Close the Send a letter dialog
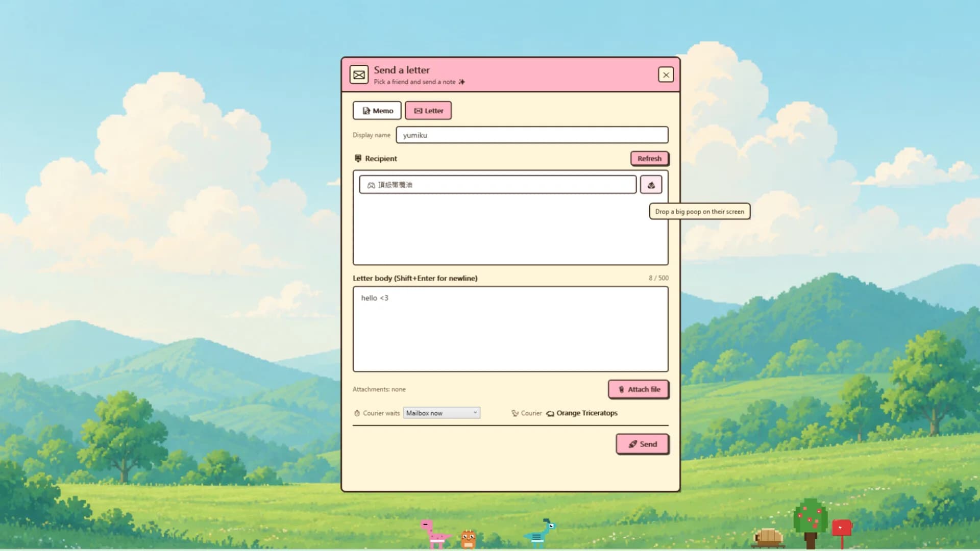The width and height of the screenshot is (980, 551). coord(666,75)
